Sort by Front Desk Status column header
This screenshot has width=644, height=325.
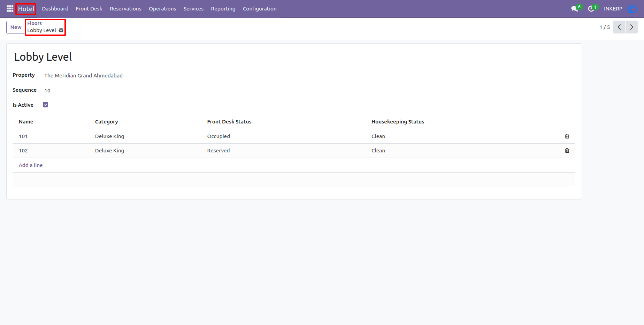pos(229,122)
